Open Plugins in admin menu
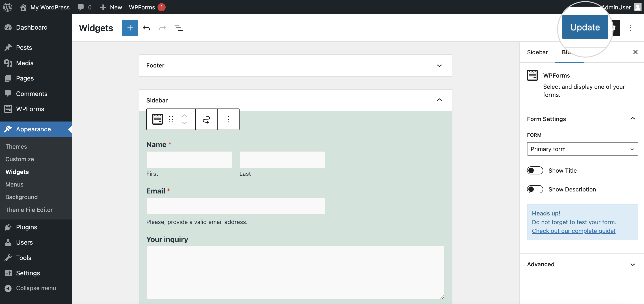Image resolution: width=644 pixels, height=304 pixels. (x=36, y=227)
